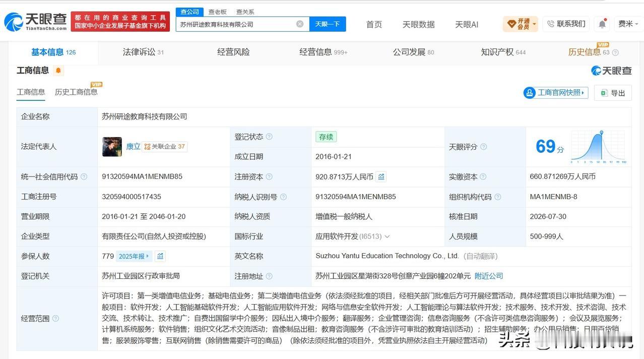644x359 pixels.
Task: Click help icon beside 实缴资本
Action: 483,176
